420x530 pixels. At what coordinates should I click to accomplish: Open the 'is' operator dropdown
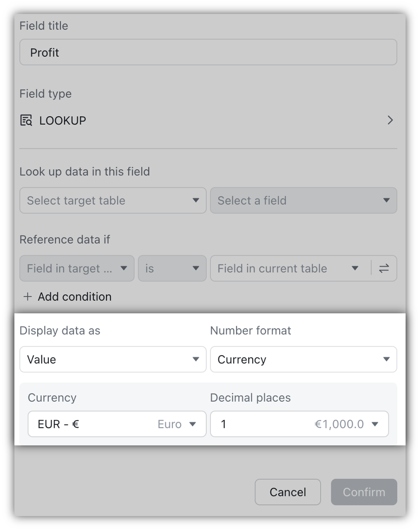coord(172,268)
